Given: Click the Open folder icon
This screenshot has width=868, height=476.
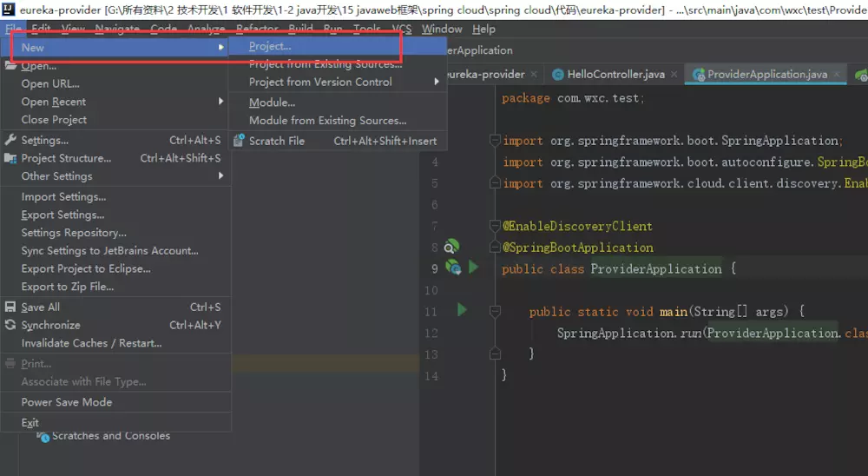Looking at the screenshot, I should (10, 66).
